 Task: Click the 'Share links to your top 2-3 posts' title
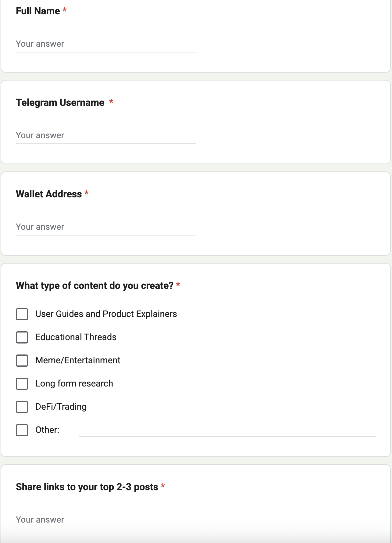tap(87, 487)
